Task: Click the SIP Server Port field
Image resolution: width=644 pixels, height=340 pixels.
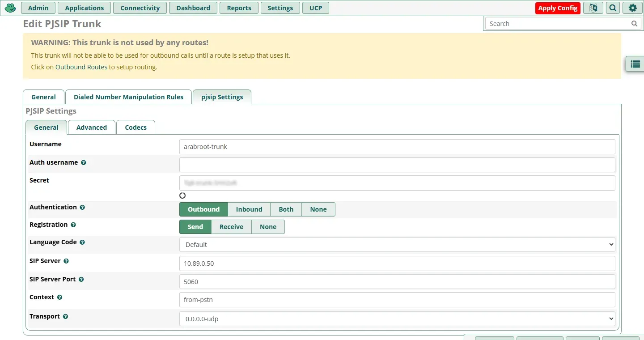Action: [x=397, y=282]
